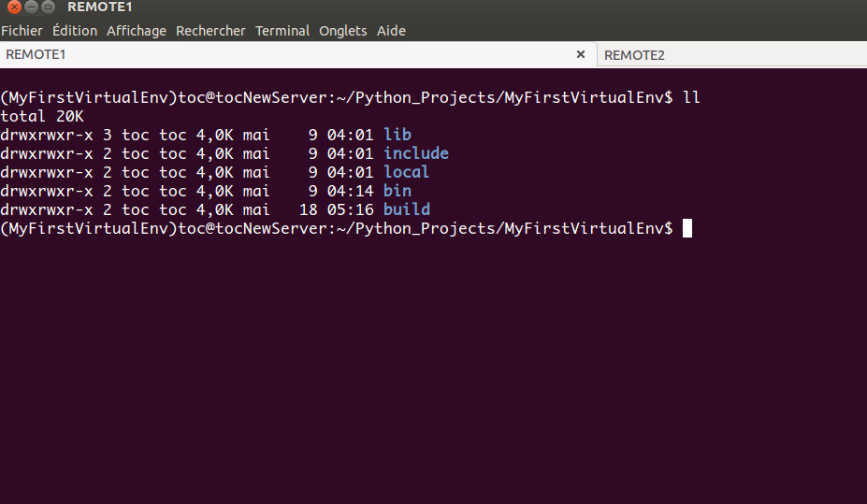Switch to the REMOTE2 tab

635,55
